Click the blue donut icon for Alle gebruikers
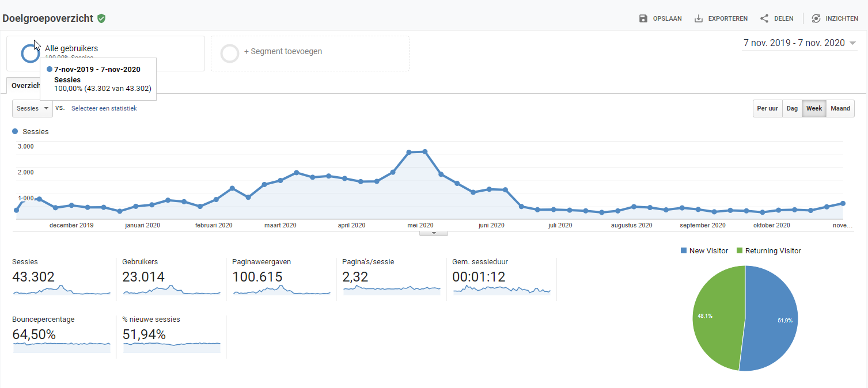Viewport: 868px width, 388px height. pos(30,53)
